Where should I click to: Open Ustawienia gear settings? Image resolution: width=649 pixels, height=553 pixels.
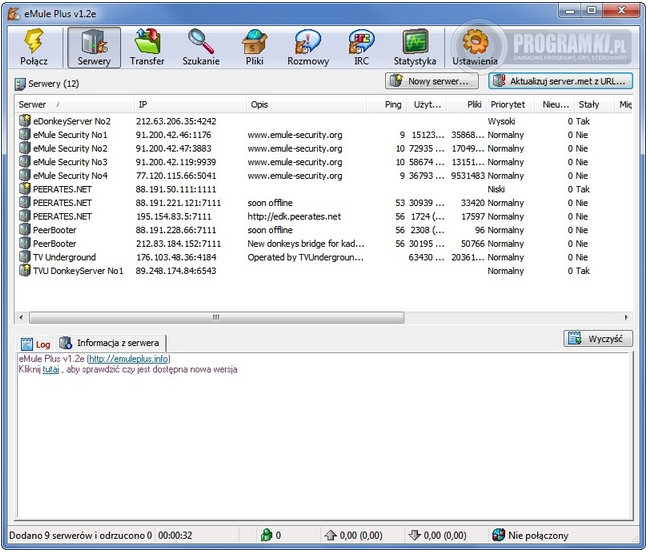coord(475,41)
